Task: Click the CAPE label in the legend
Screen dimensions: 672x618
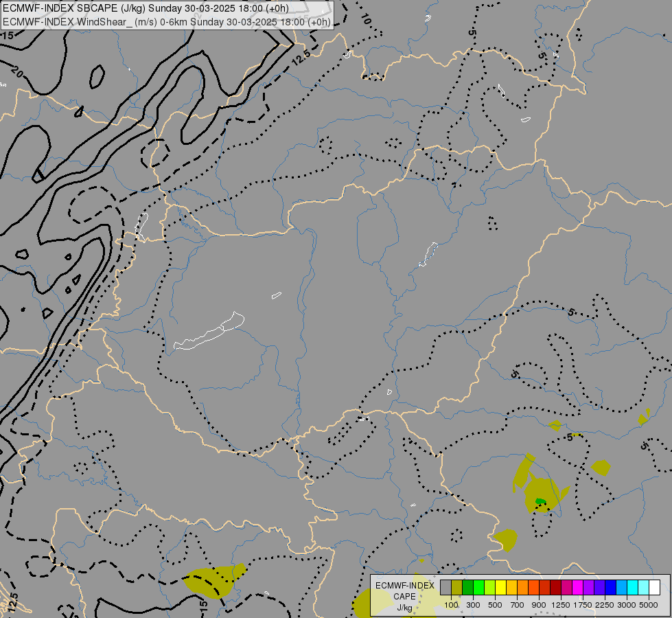Action: pos(404,597)
